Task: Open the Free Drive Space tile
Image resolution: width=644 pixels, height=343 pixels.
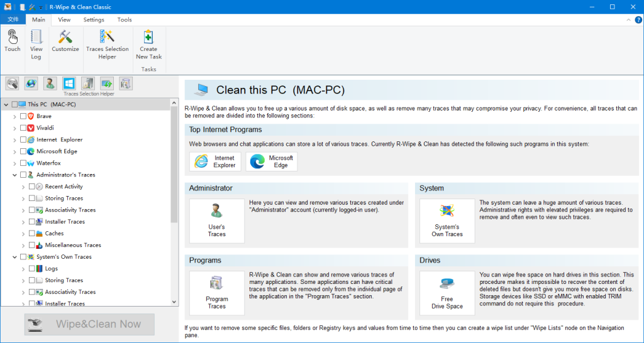Action: point(447,293)
